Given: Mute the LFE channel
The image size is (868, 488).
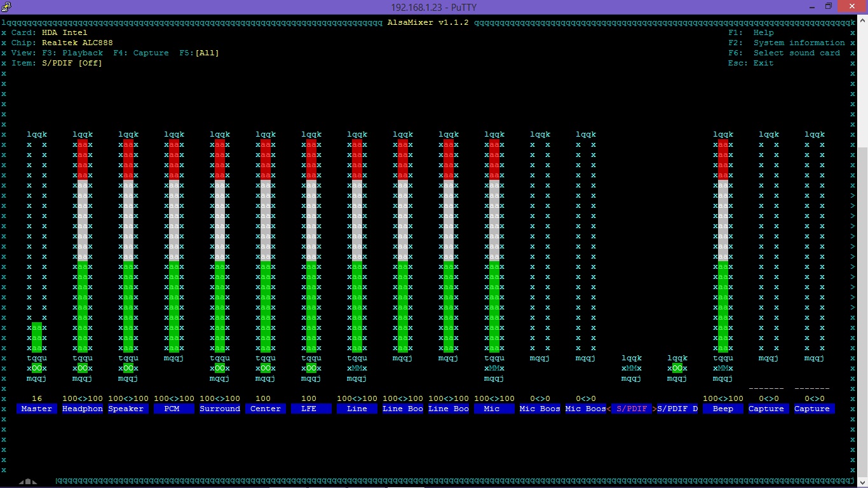Looking at the screenshot, I should pos(311,368).
